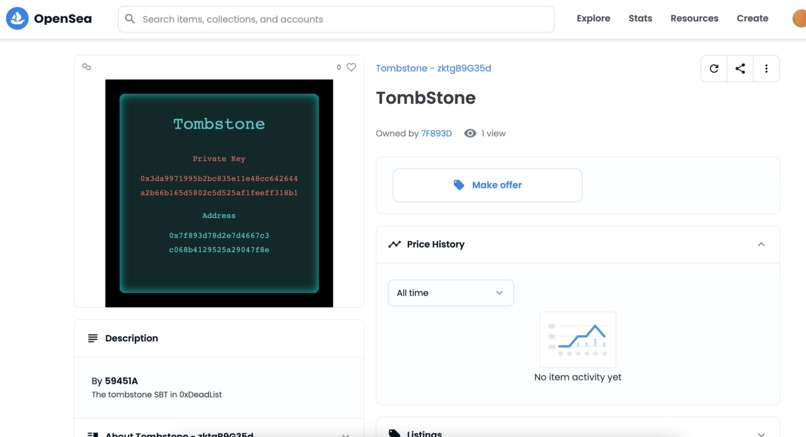Click 'No item activity yet' text
Screen dimensions: 806x437
pos(578,377)
